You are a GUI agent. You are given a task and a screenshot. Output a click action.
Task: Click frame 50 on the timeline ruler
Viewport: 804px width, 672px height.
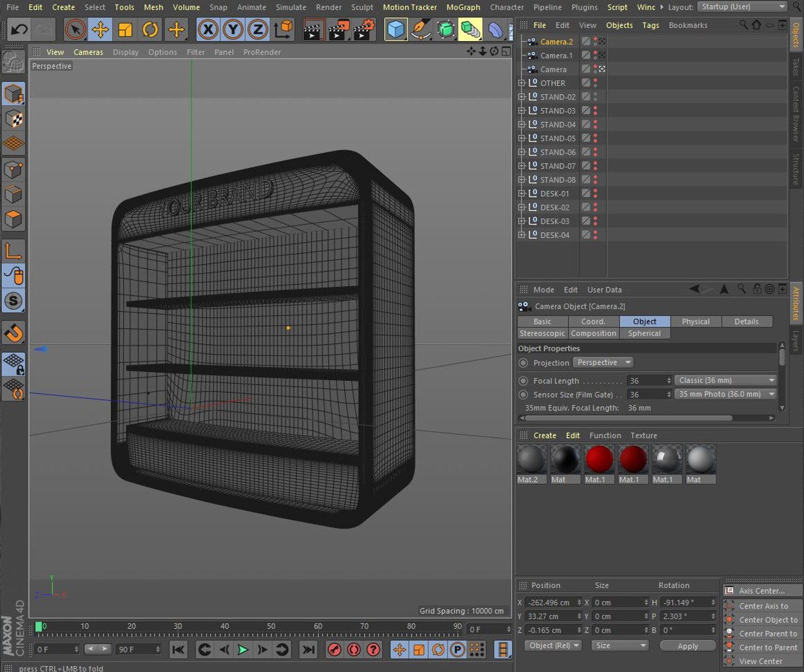(x=271, y=627)
